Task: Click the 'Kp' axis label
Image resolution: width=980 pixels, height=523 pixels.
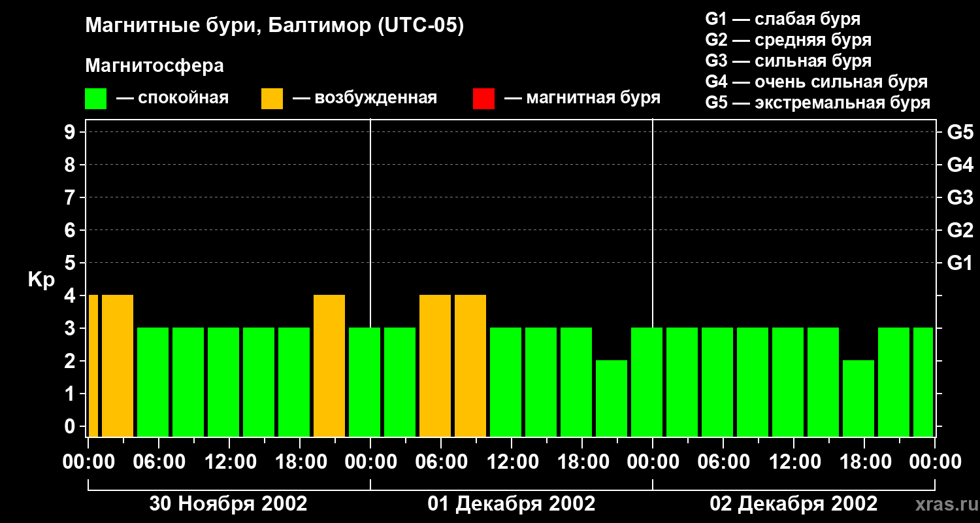Action: [41, 280]
